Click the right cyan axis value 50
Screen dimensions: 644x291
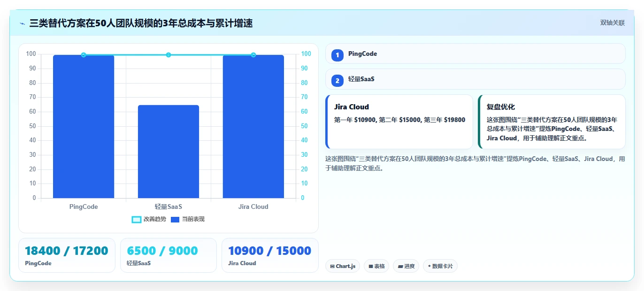pyautogui.click(x=304, y=126)
